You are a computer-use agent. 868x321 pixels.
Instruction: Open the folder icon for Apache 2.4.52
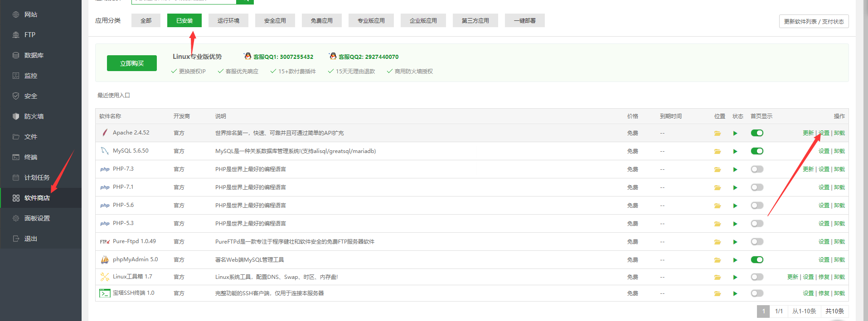(x=717, y=133)
